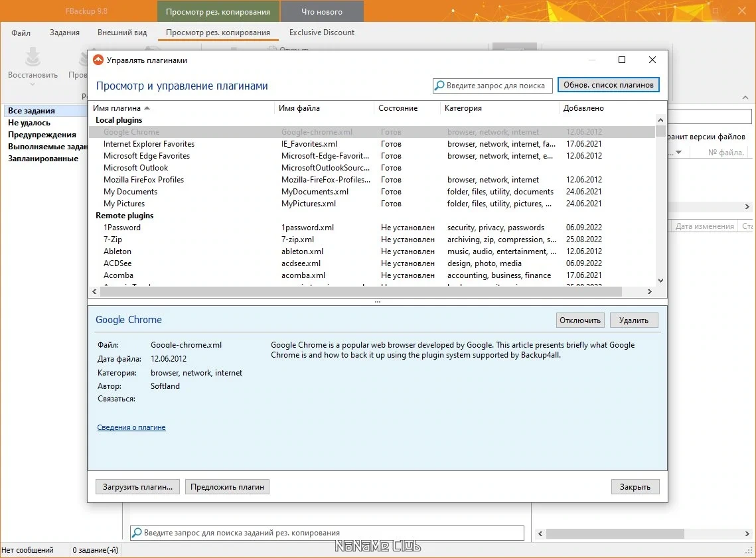Select the 7-Zip plugin row
Screen dimensions: 756x558
point(372,240)
